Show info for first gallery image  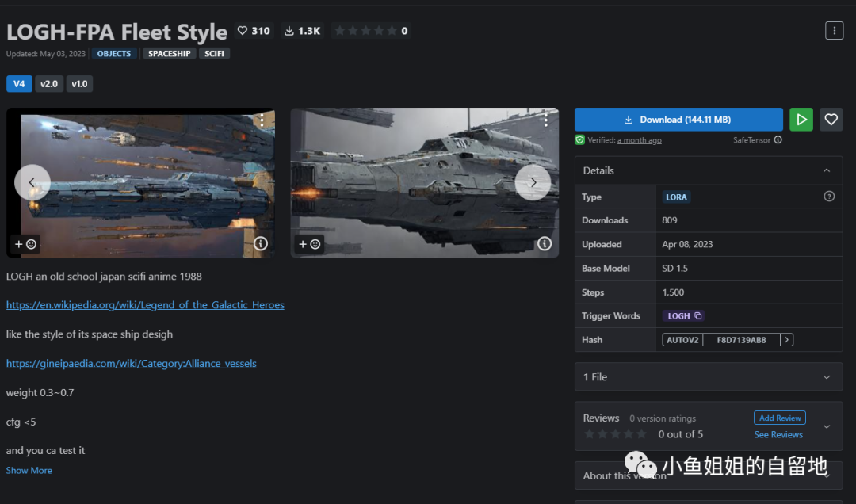coord(261,243)
